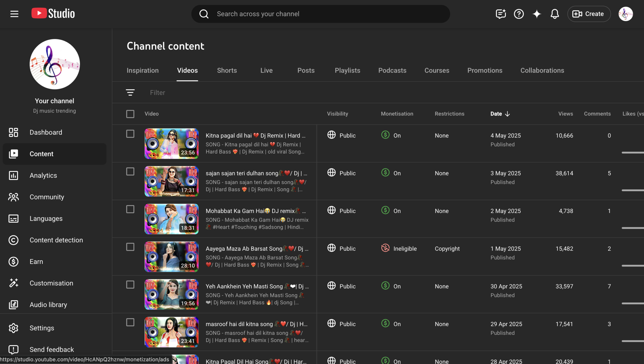Open Yeh Aankhein Yeh Masti Song title

(x=257, y=286)
